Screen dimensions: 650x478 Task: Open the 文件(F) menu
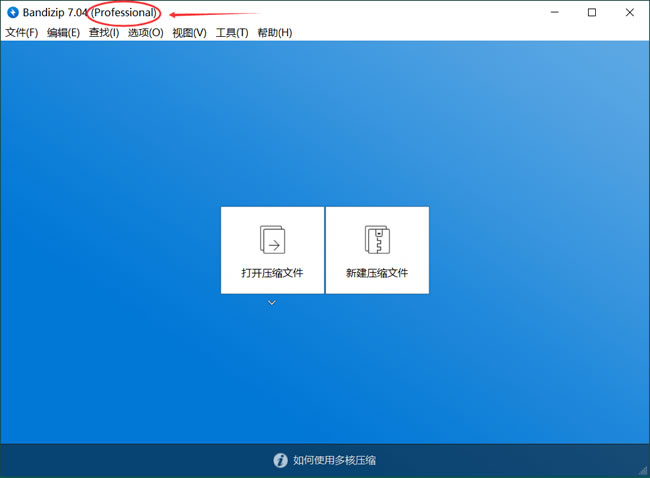22,33
